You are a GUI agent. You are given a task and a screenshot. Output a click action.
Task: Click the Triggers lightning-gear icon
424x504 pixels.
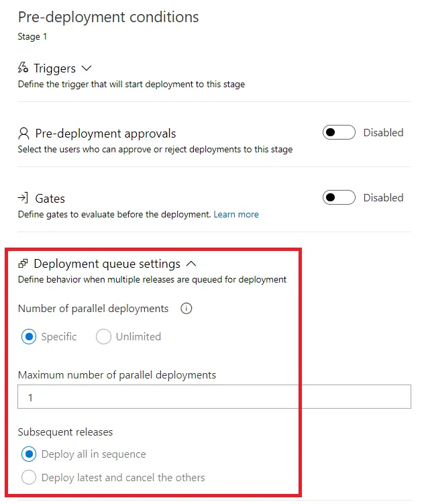[x=23, y=68]
